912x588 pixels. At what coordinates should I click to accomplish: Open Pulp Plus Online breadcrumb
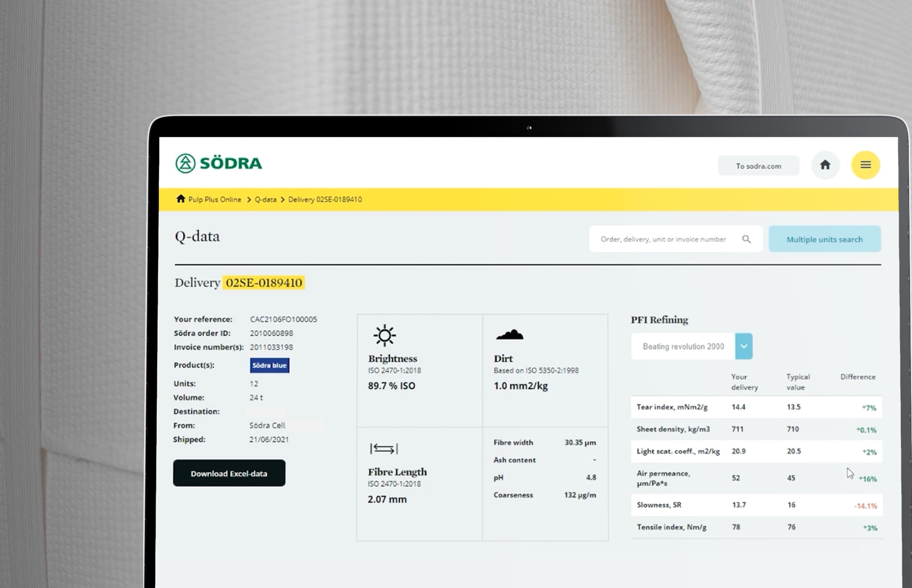click(215, 199)
